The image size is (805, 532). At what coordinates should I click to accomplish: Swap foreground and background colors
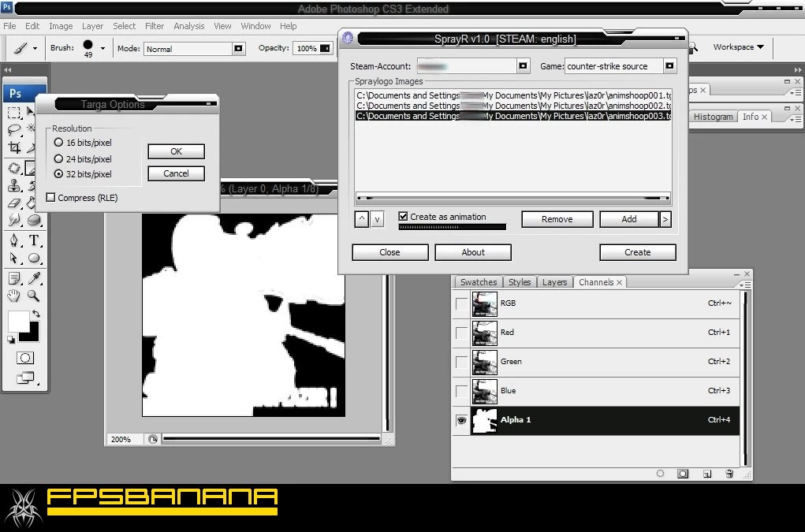click(x=36, y=314)
